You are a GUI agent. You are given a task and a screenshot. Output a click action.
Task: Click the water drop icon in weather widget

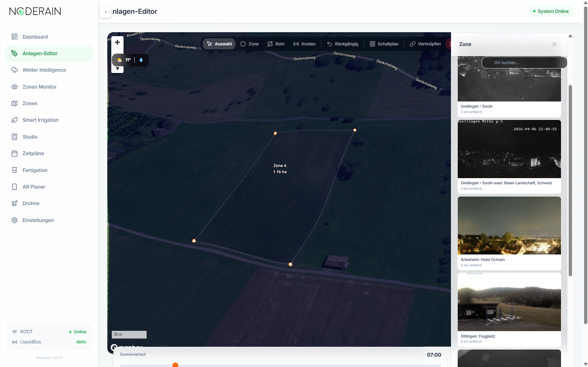[141, 60]
